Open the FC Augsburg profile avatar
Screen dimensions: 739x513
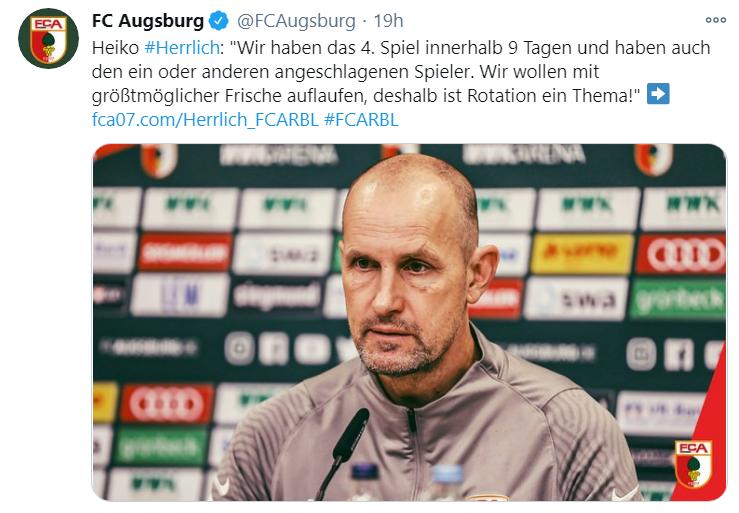pos(48,39)
